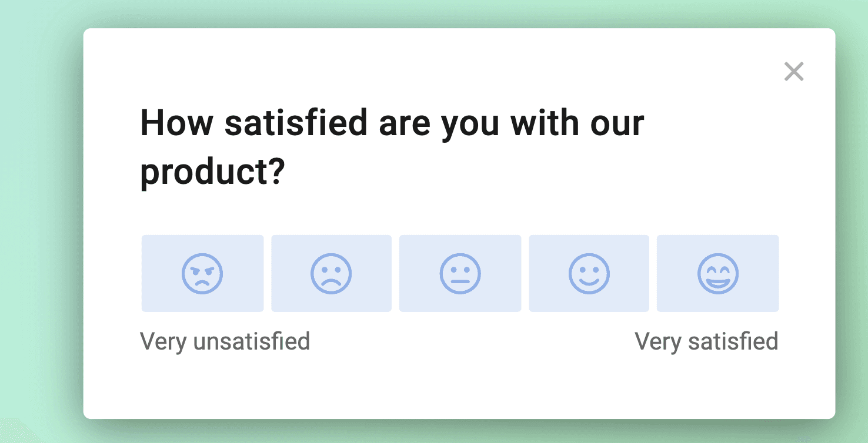
Task: Select the slightly smiling face
Action: point(589,274)
